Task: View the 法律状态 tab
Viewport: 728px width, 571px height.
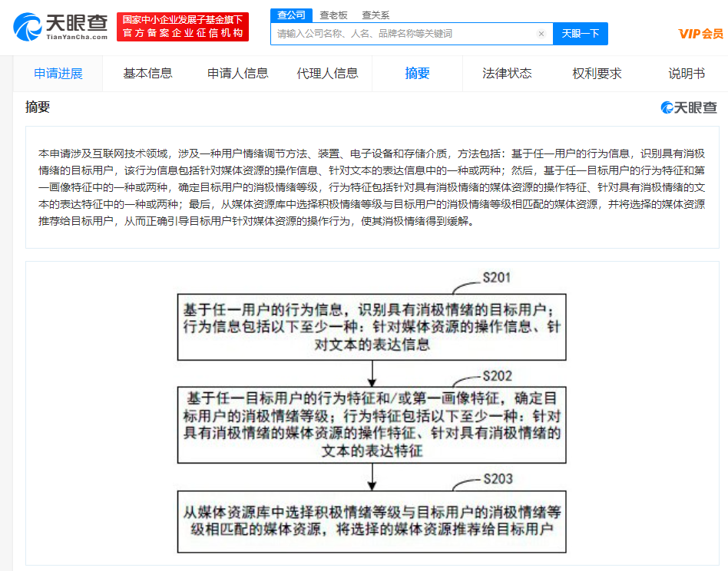Action: [507, 74]
